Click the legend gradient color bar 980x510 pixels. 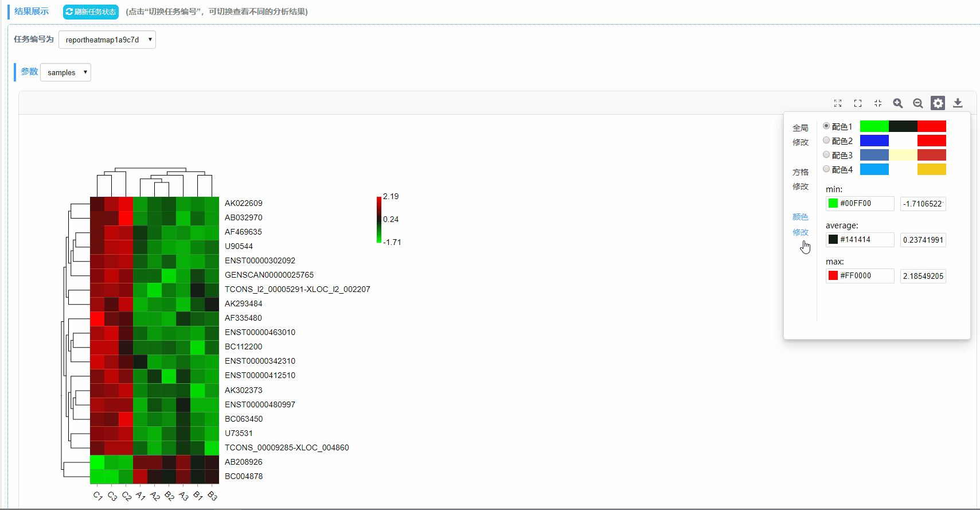(379, 220)
